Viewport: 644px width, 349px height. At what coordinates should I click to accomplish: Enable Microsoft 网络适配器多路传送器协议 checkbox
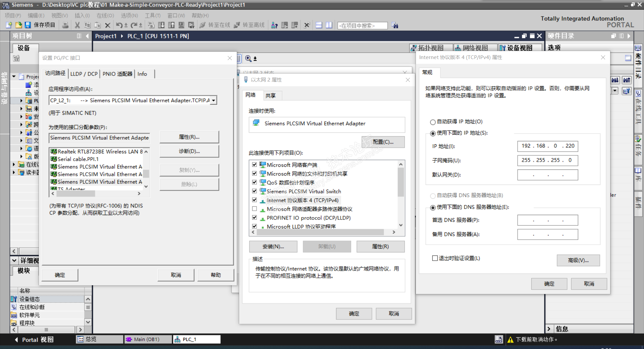click(255, 209)
